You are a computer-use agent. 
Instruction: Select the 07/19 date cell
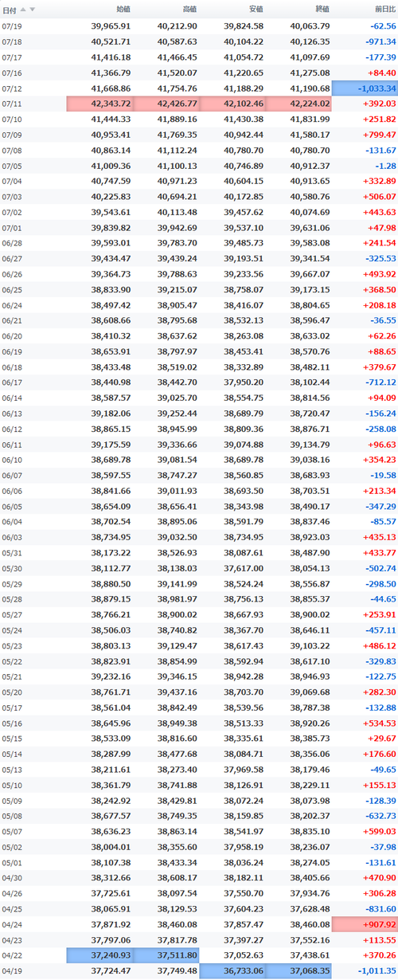pos(12,26)
